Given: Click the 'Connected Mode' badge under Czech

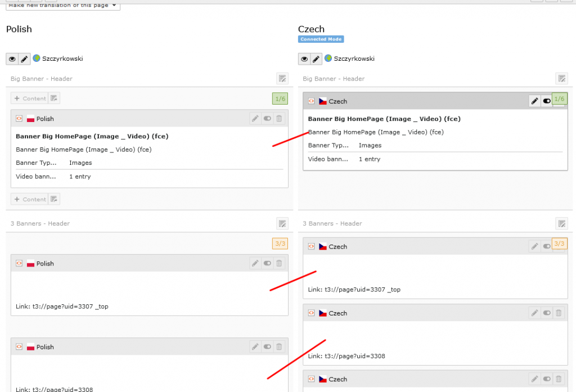Looking at the screenshot, I should point(321,39).
